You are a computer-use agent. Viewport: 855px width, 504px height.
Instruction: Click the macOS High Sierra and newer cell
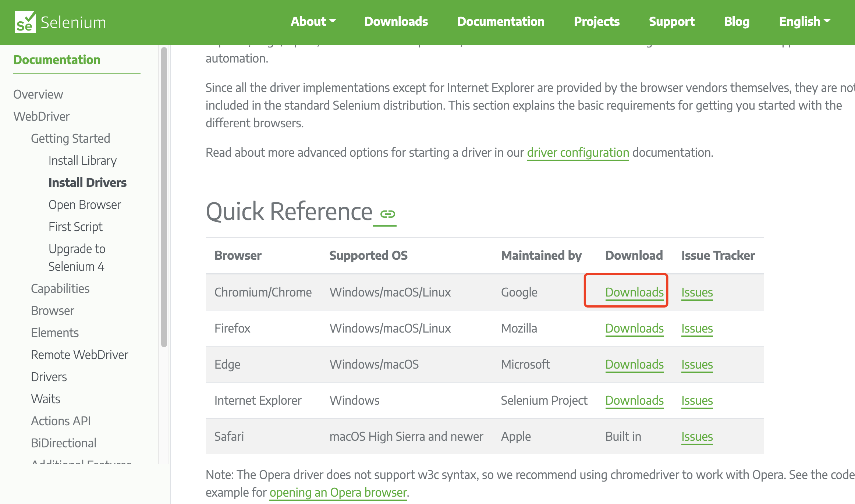(406, 436)
